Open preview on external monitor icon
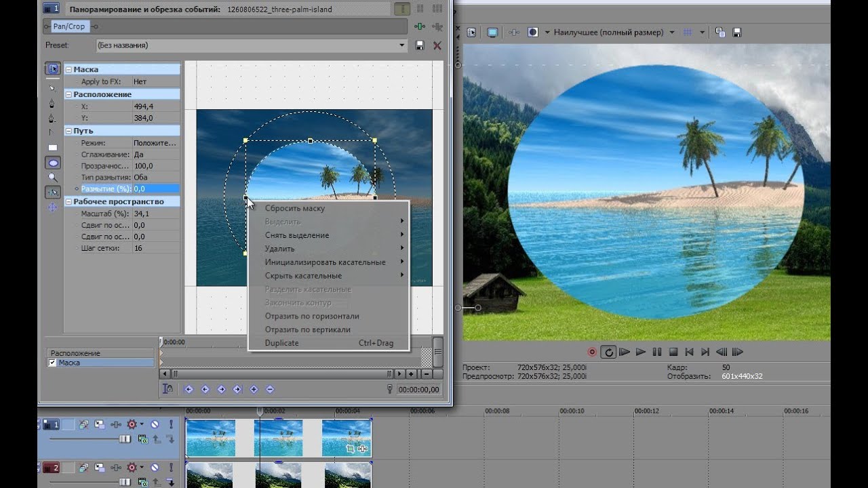 pyautogui.click(x=493, y=33)
